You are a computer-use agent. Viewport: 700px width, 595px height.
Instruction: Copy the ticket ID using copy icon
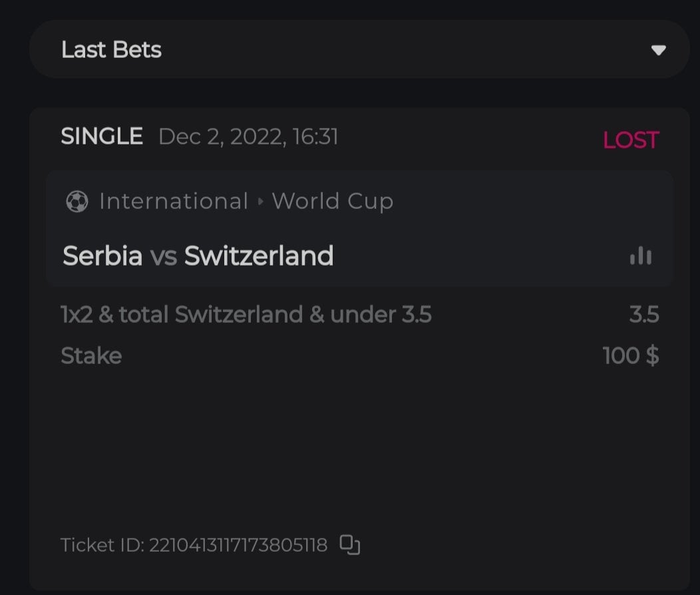(350, 544)
